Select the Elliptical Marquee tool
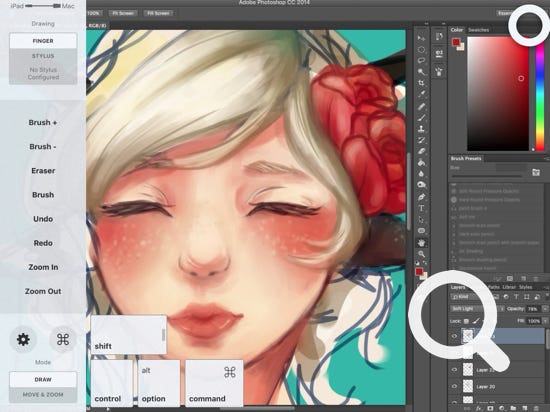 click(421, 49)
